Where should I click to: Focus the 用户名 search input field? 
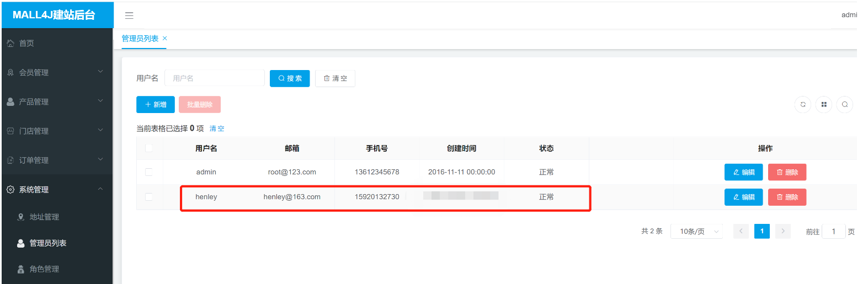coord(215,78)
